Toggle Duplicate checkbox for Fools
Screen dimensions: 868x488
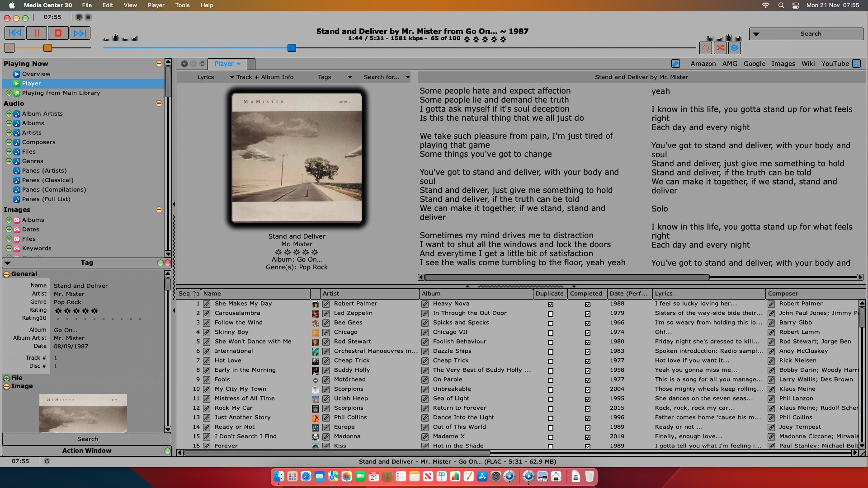point(551,380)
